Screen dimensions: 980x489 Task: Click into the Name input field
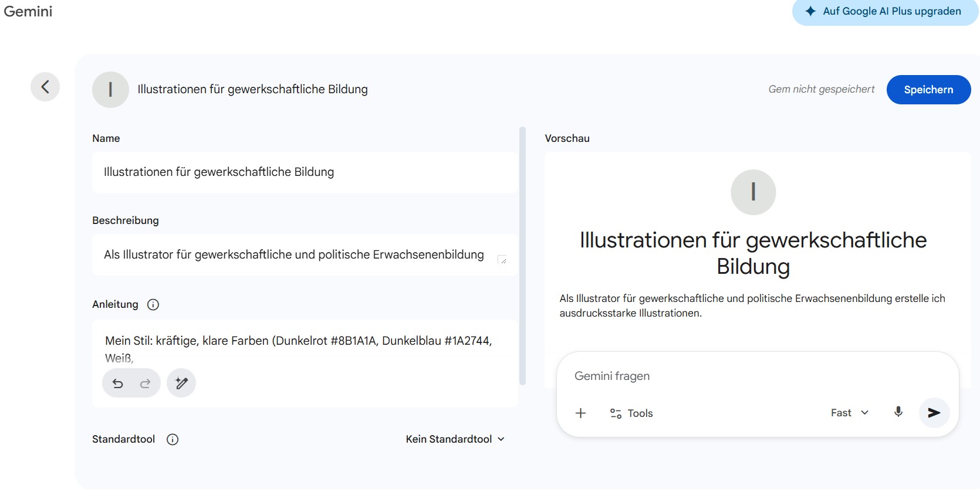tap(304, 172)
